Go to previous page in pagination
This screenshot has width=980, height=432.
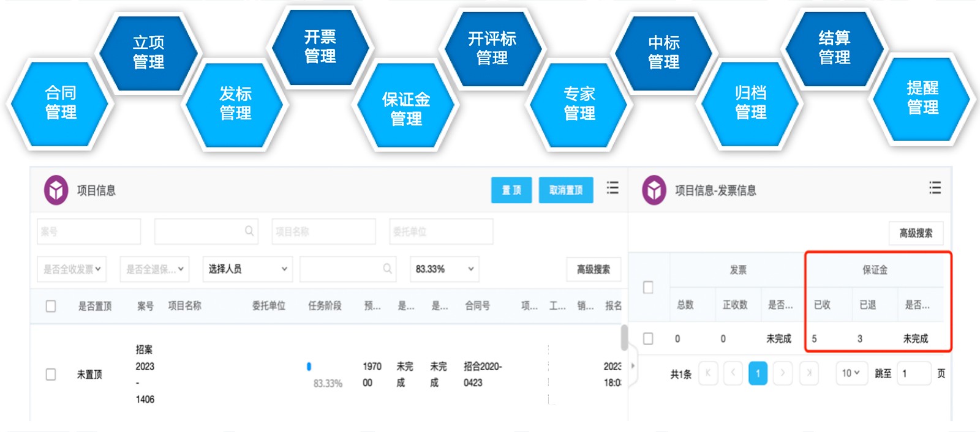point(733,373)
